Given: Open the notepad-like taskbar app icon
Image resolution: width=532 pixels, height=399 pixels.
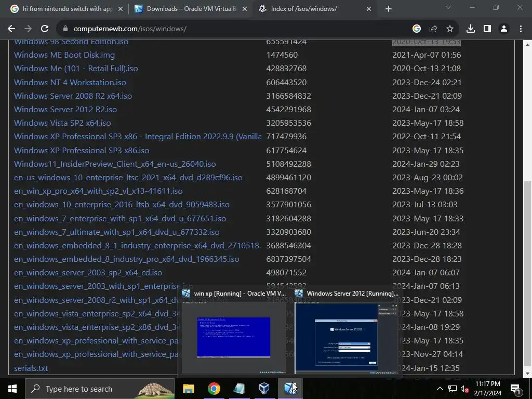Looking at the screenshot, I should pyautogui.click(x=239, y=389).
